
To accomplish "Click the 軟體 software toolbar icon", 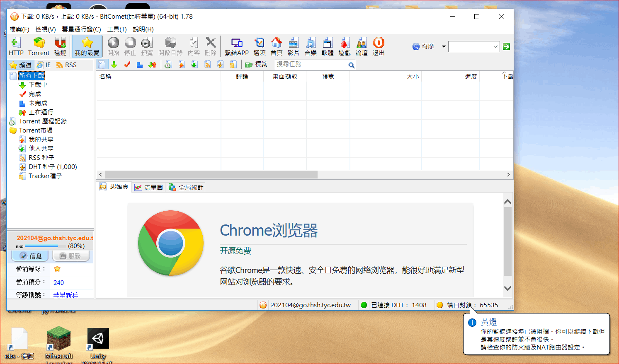I will (x=328, y=46).
